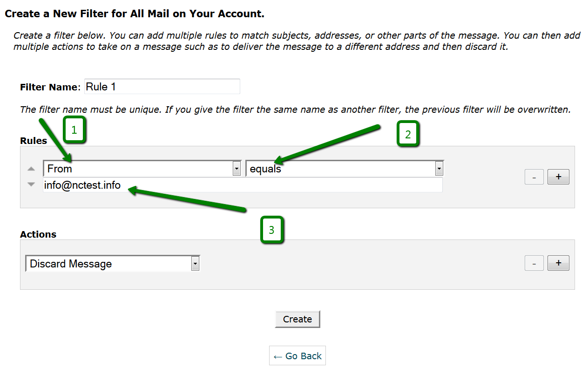Click the Rules section heading
The width and height of the screenshot is (588, 369).
click(34, 141)
